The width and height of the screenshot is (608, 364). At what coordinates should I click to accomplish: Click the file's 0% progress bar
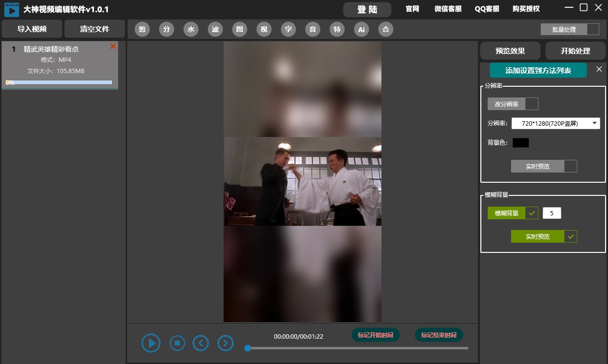59,83
